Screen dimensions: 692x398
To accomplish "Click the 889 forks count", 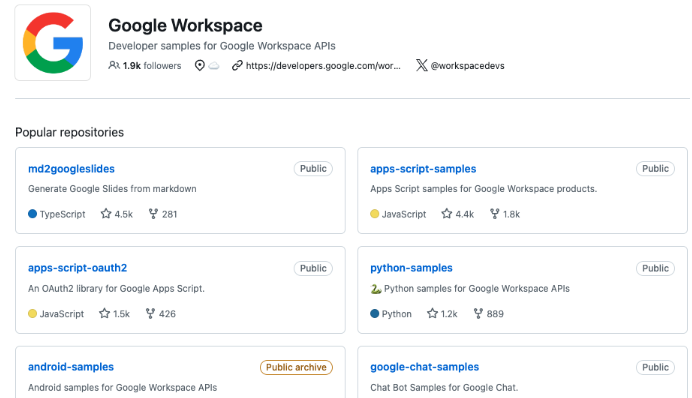I will [495, 314].
